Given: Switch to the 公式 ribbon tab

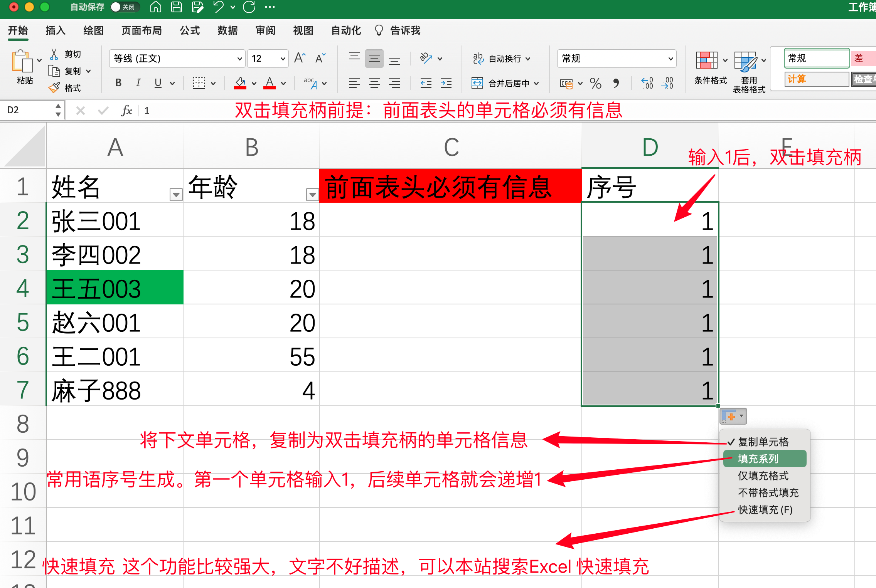Looking at the screenshot, I should point(190,30).
